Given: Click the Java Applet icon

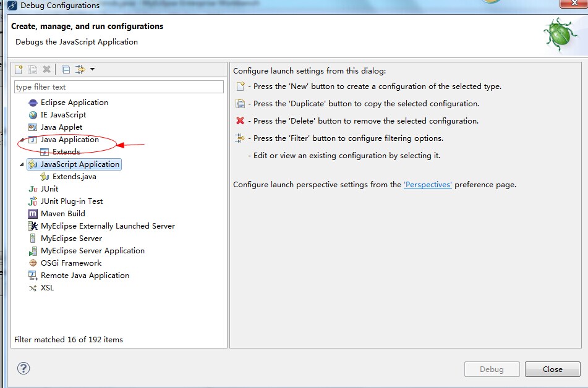Looking at the screenshot, I should pyautogui.click(x=33, y=127).
